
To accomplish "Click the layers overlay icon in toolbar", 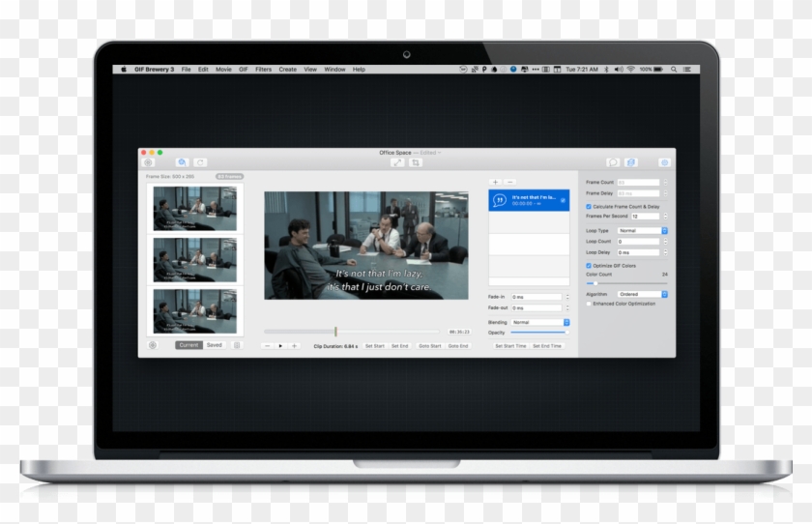I will coord(630,162).
